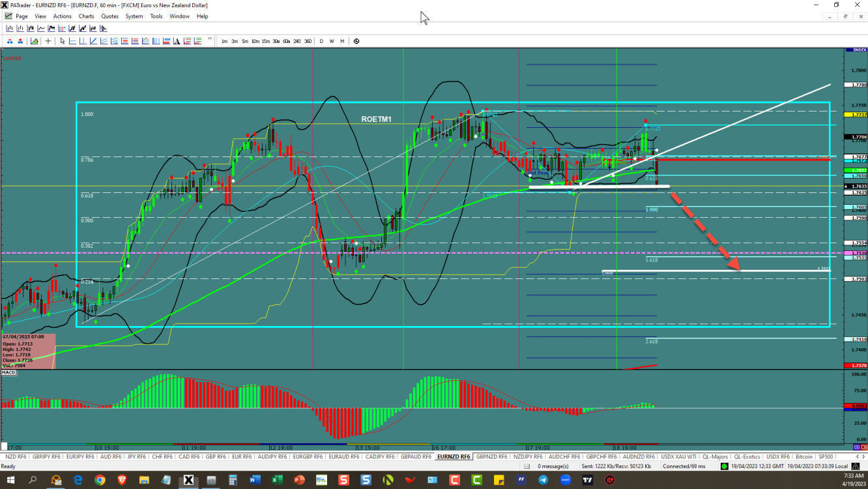868x489 pixels.
Task: Select the crosshair cursor tool
Action: point(48,41)
